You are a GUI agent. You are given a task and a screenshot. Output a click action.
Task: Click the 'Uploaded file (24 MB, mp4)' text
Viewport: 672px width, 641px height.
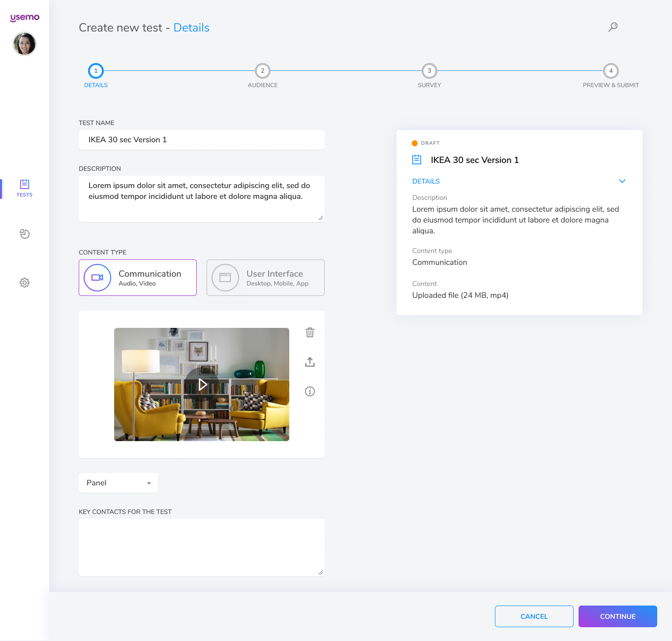pyautogui.click(x=460, y=295)
